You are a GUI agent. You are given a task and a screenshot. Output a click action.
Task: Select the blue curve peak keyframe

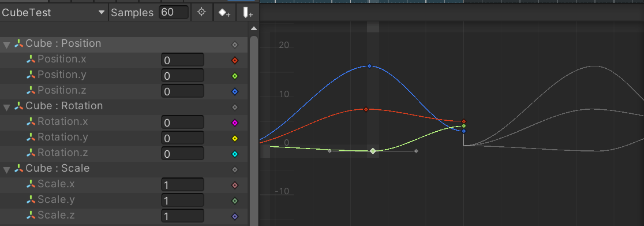[369, 66]
